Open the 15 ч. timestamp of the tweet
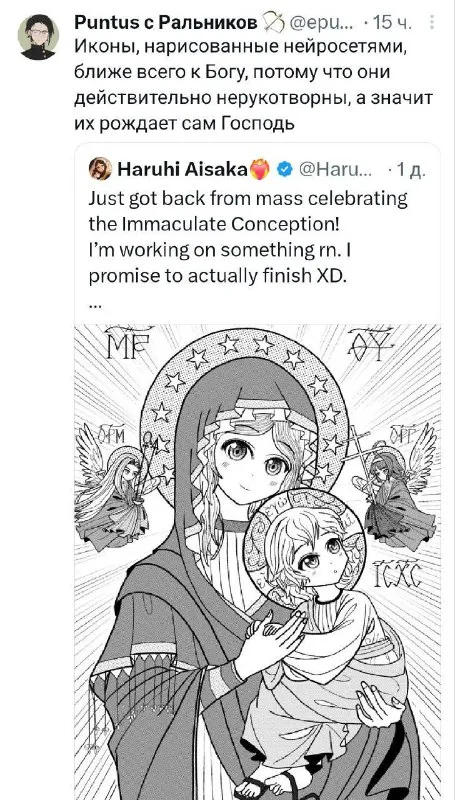The width and height of the screenshot is (455, 800). (x=392, y=22)
